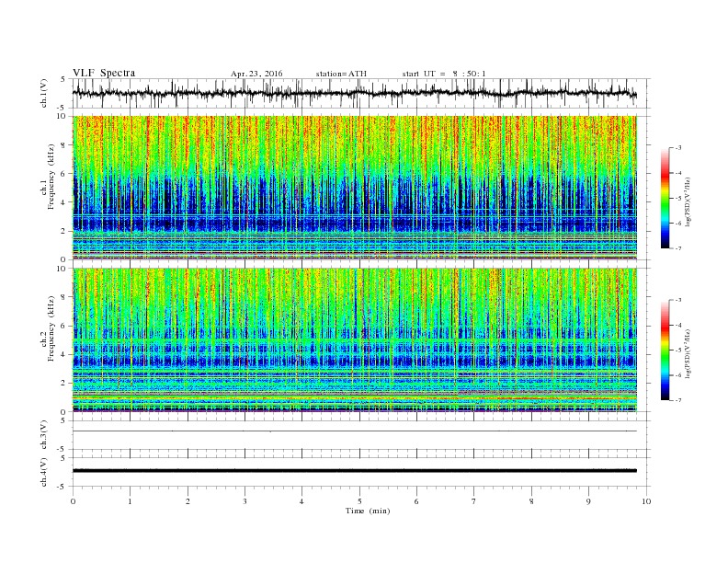Click the "ch.1(V)" axis label
This screenshot has width=728, height=563.
click(44, 93)
